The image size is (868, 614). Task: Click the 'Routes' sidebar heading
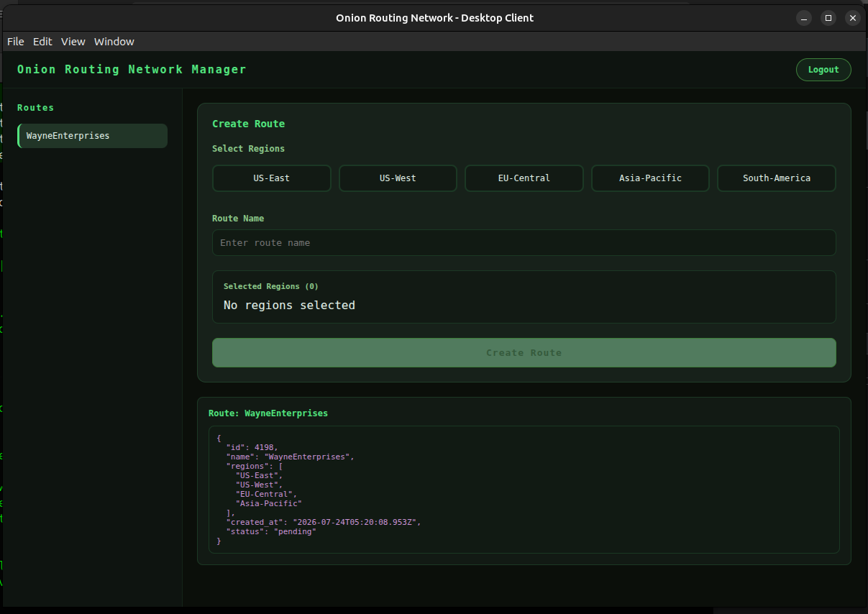point(36,108)
